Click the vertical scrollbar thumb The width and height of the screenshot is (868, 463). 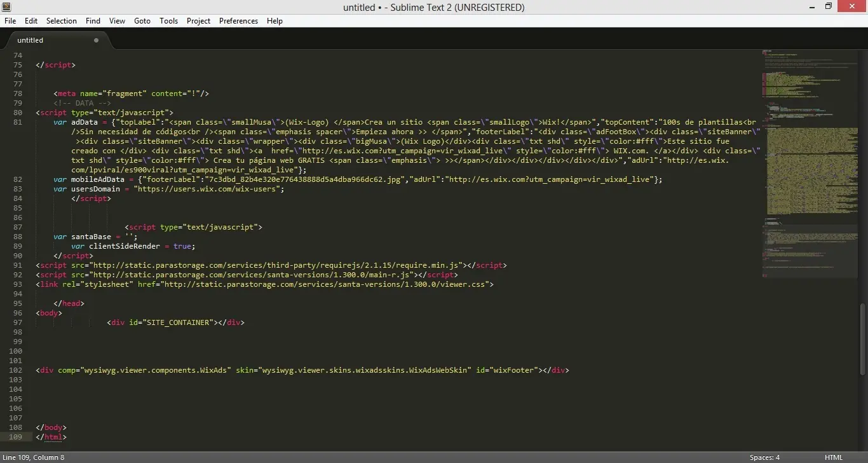[x=862, y=339]
